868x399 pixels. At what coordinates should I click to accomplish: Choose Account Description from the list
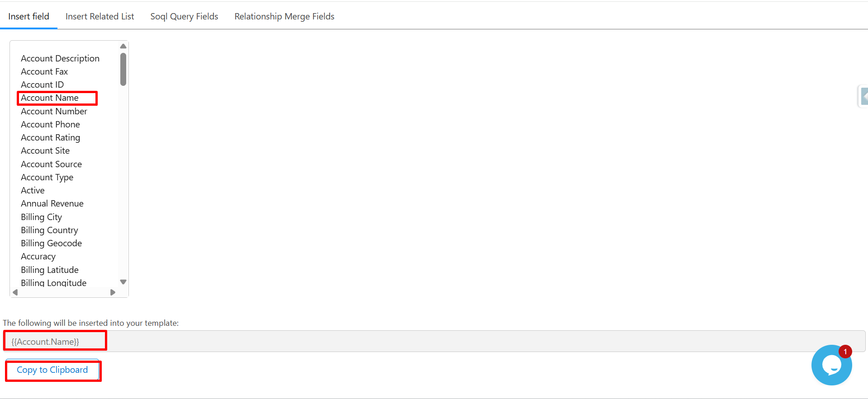(60, 58)
